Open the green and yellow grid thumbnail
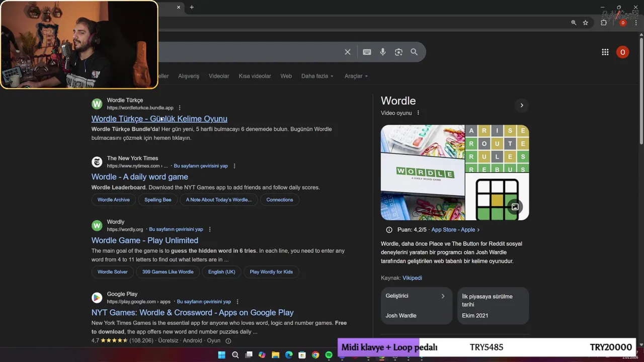The width and height of the screenshot is (644, 362). [497, 197]
